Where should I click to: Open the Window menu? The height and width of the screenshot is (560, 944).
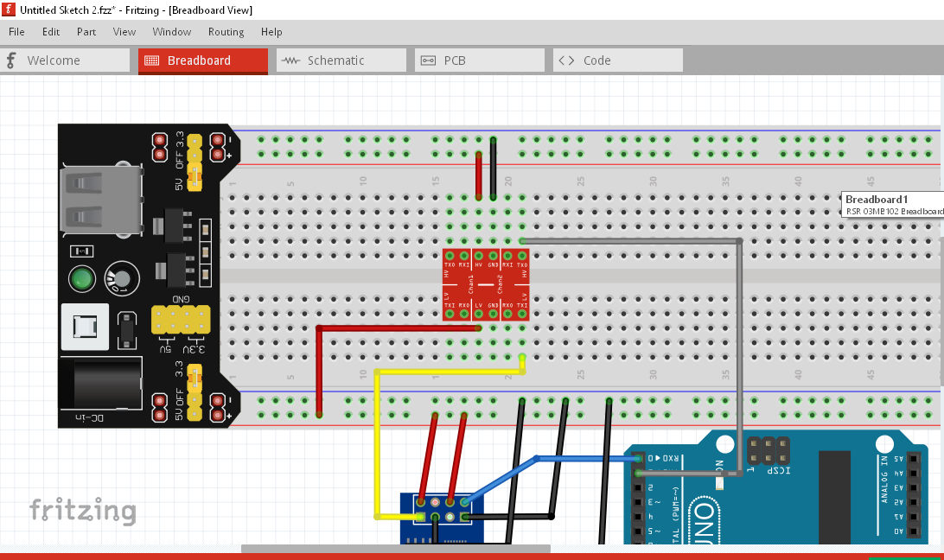(171, 32)
